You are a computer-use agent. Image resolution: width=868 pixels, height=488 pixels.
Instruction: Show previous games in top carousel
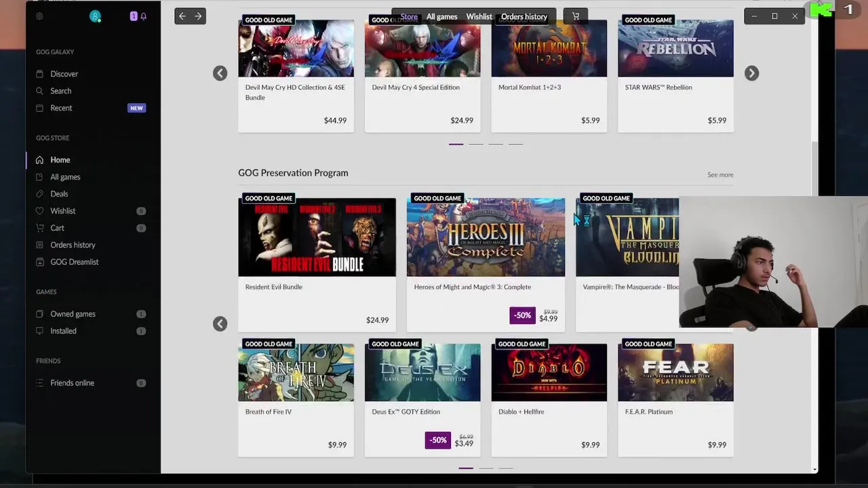pos(220,73)
